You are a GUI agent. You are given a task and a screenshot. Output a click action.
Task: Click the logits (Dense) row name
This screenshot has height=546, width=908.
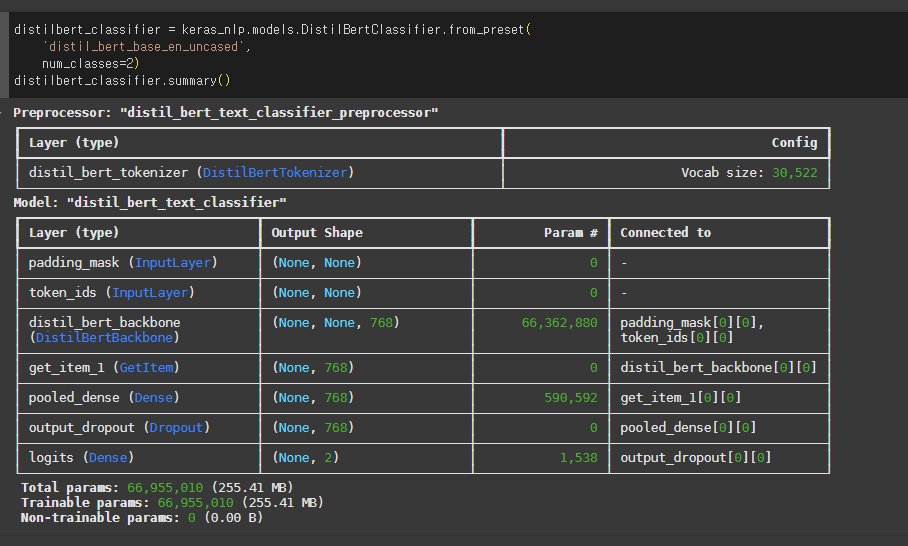[82, 457]
